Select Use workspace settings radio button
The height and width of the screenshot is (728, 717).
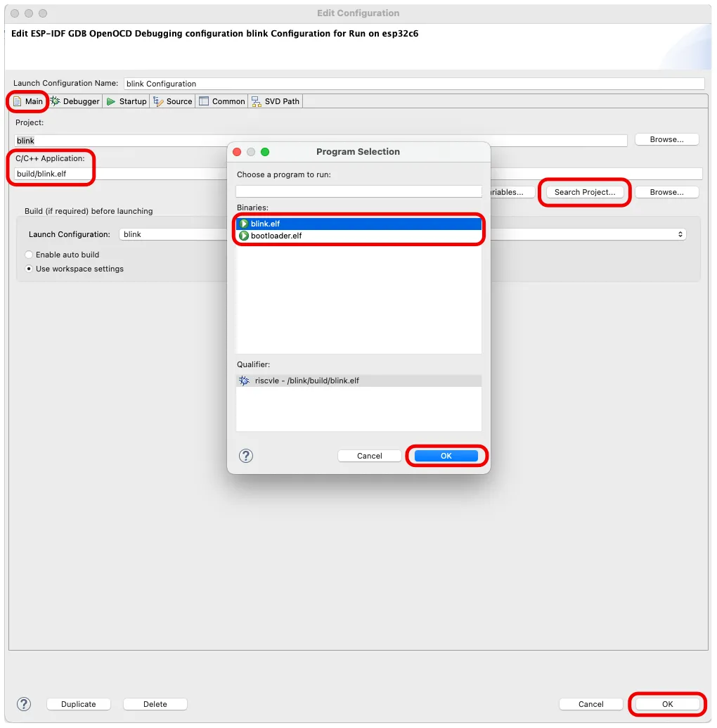(x=29, y=269)
